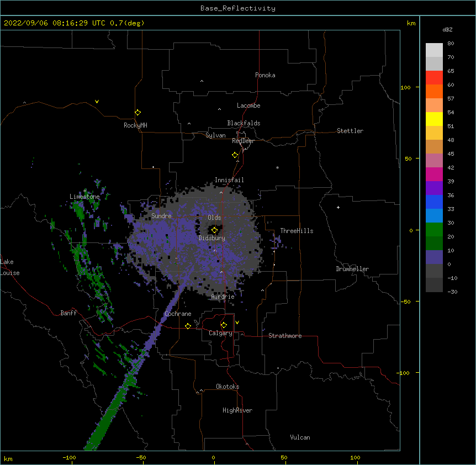Click the yellow radar site marker at Didsbury
476x465 pixels.
click(x=214, y=230)
